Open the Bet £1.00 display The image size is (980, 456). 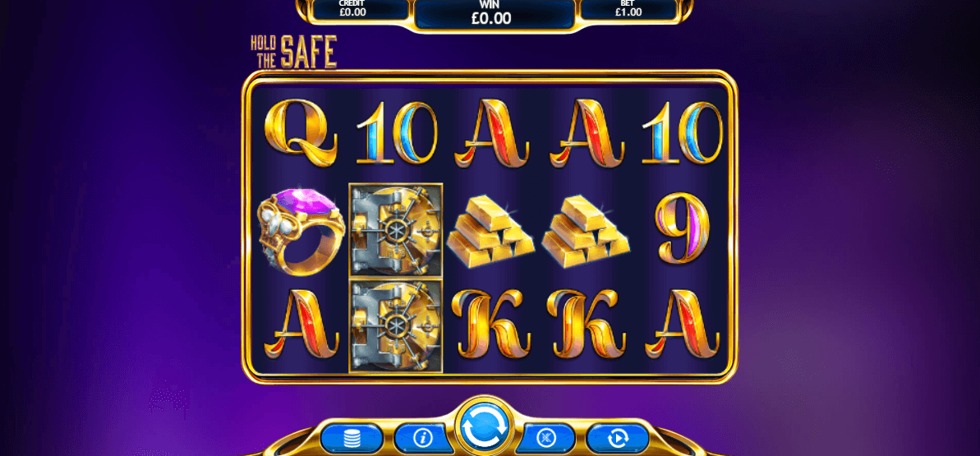point(628,8)
